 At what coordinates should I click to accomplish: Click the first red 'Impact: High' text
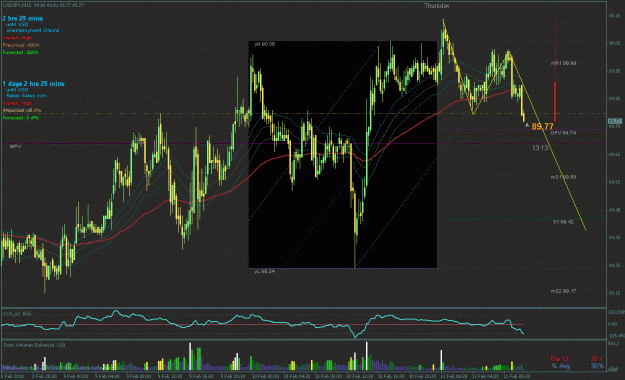tap(17, 38)
